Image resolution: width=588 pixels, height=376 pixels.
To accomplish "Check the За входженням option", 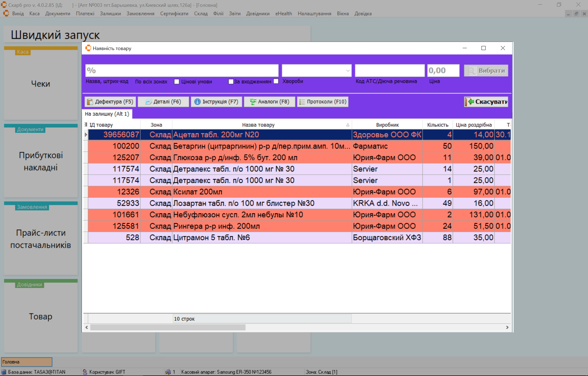I will click(x=231, y=81).
